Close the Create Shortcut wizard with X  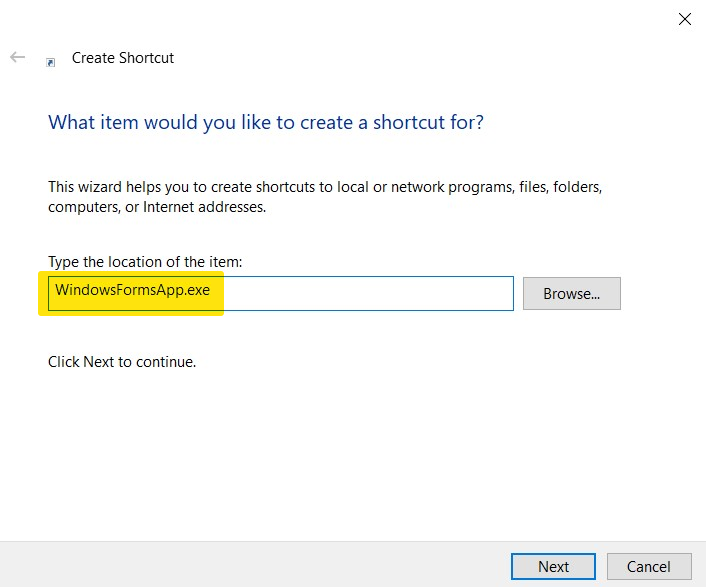(x=684, y=19)
